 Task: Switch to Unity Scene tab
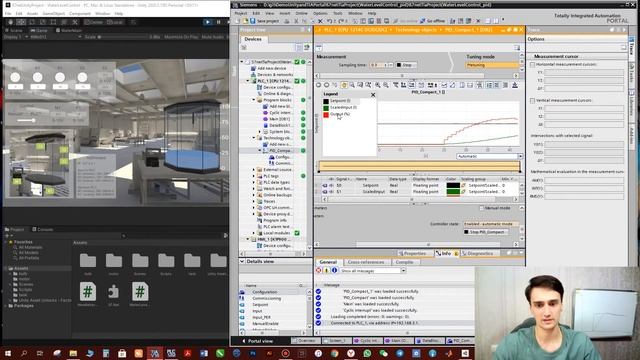pyautogui.click(x=14, y=30)
